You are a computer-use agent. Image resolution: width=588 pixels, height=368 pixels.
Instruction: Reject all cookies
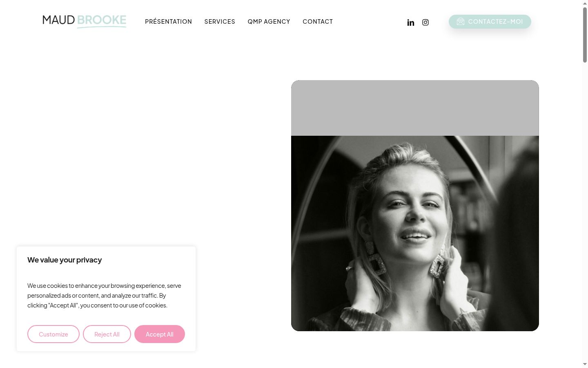click(107, 334)
